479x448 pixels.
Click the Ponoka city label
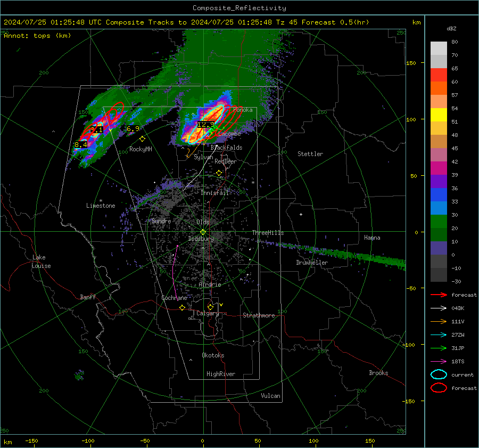[x=243, y=110]
